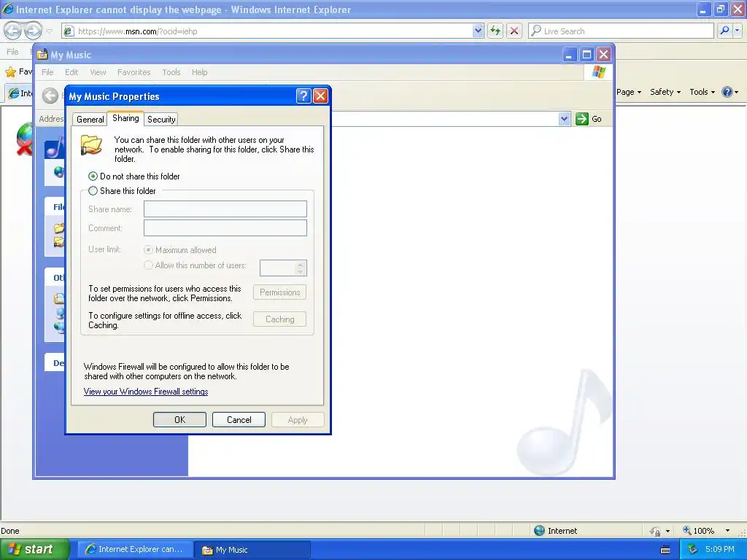Click the Share name input field

click(225, 209)
